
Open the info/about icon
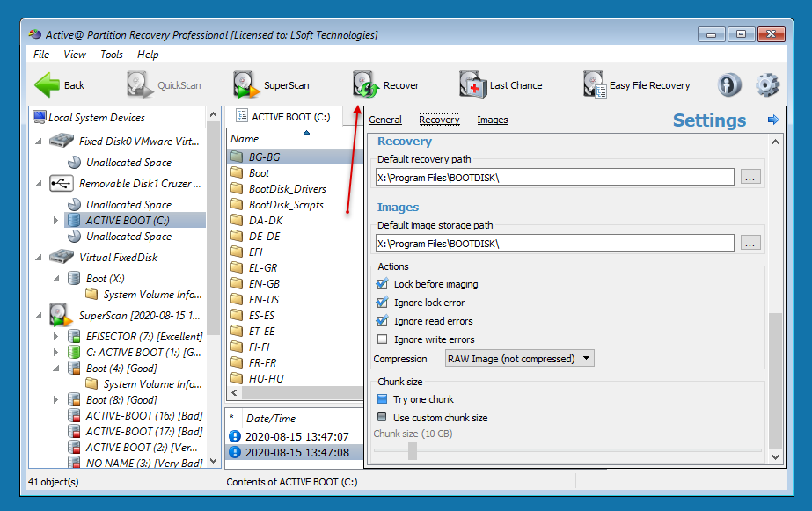tap(729, 85)
